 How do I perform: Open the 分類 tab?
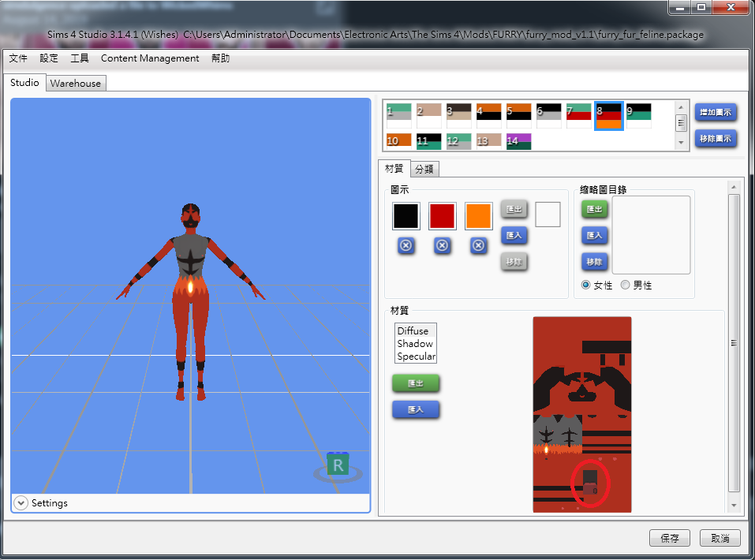coord(424,169)
